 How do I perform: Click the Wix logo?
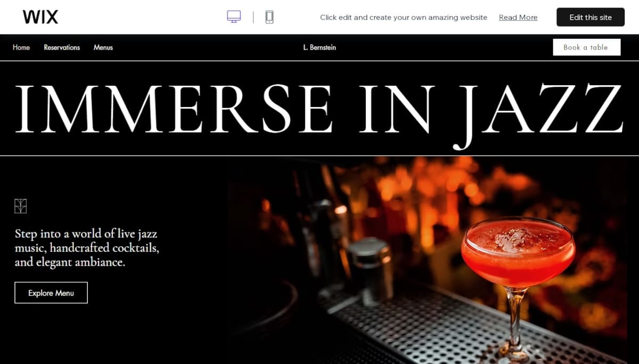click(x=40, y=17)
